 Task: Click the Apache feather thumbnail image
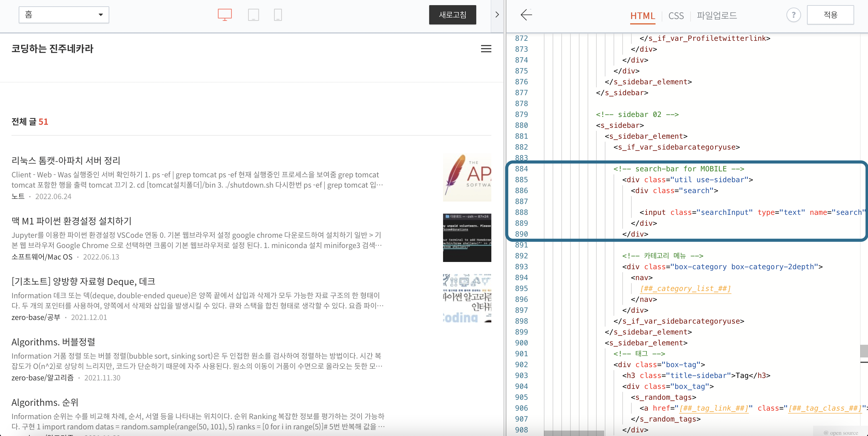[x=467, y=177]
